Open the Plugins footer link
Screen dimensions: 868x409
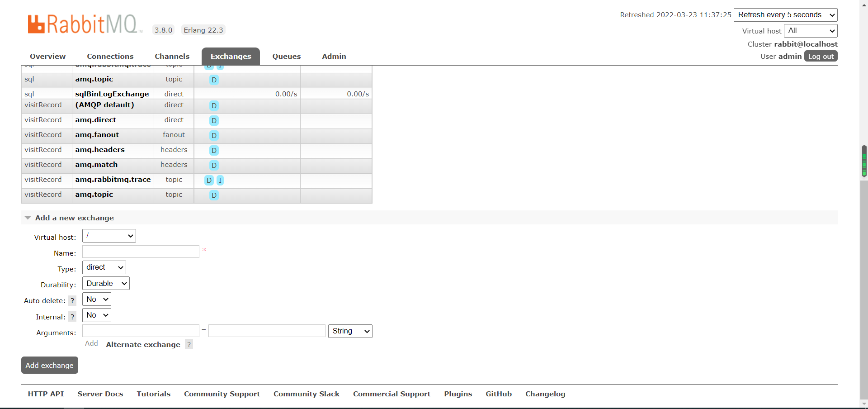[x=458, y=394]
